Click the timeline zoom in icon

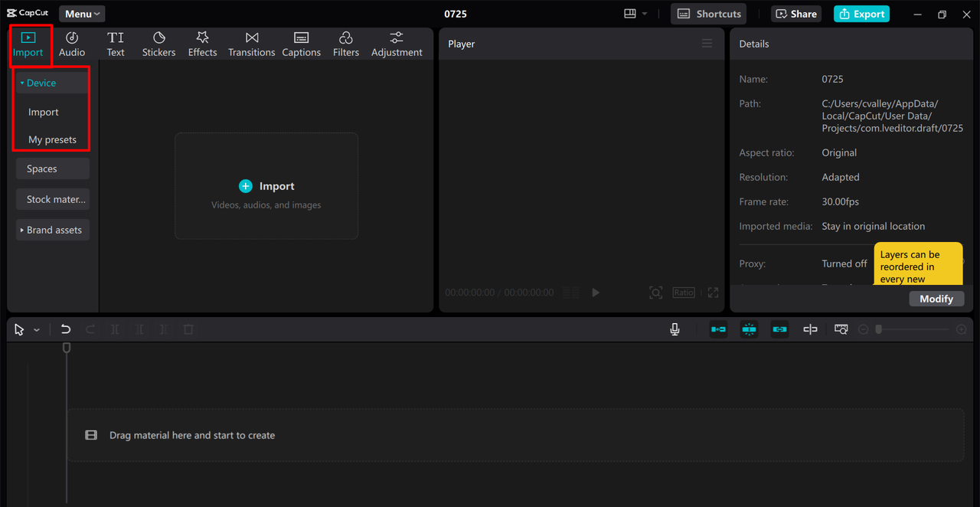click(962, 329)
